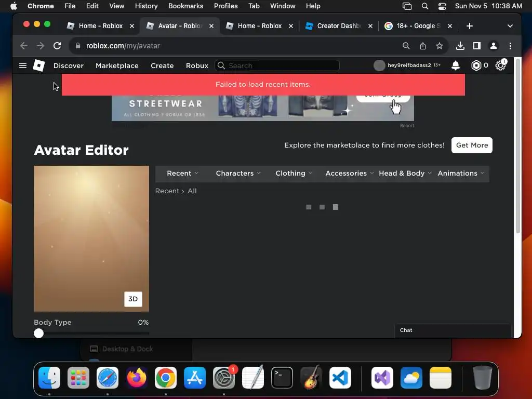Open Chrome three-dot menu
Viewport: 532px width, 399px height.
pyautogui.click(x=510, y=46)
